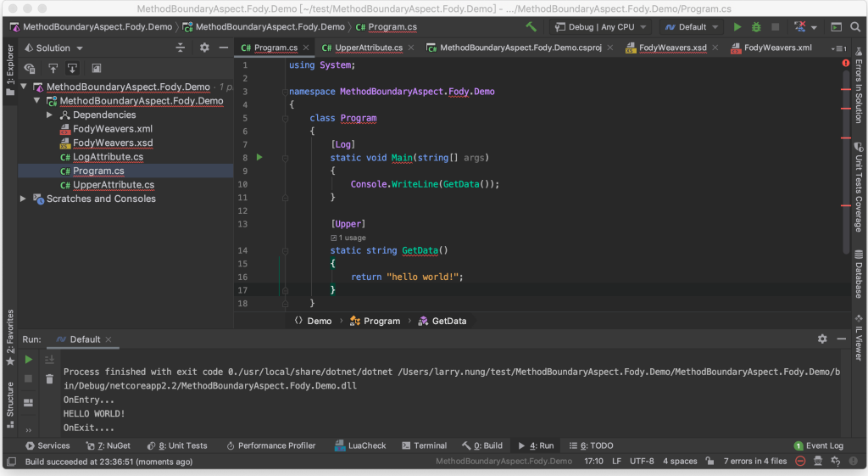Select FodyWeavers.xml in solution tree

pos(113,129)
